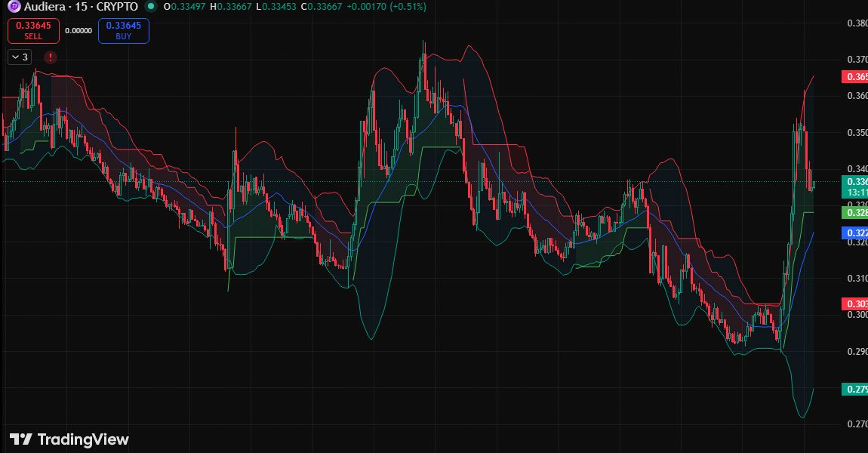Screen dimensions: 868x453
Task: Click the 13:11 candle countdown timer
Action: tap(854, 193)
